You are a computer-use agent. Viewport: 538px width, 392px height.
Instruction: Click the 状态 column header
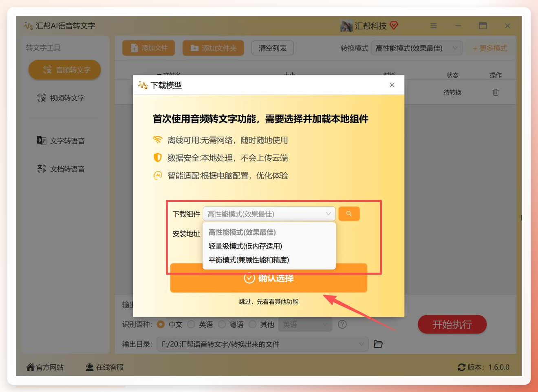(452, 75)
